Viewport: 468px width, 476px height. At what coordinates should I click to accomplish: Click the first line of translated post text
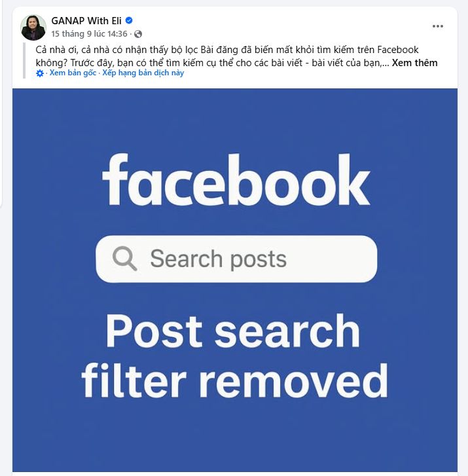click(227, 50)
